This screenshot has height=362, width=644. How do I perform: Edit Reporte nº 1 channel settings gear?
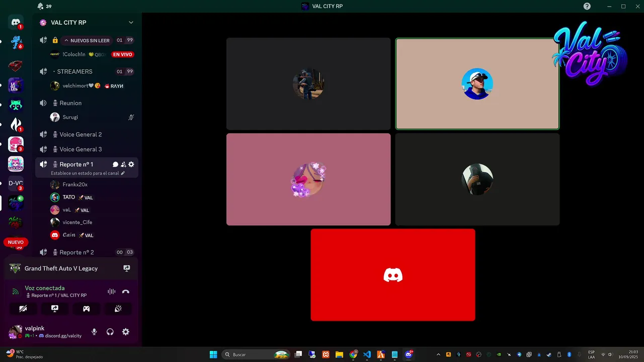(x=131, y=164)
